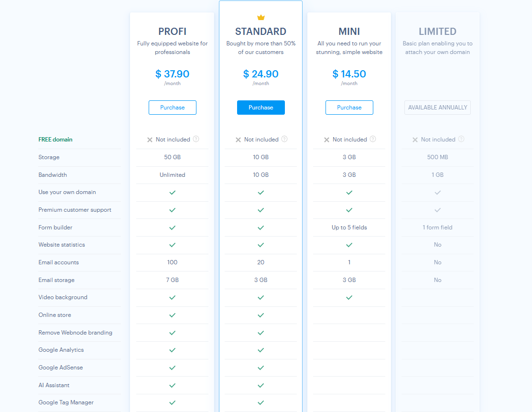Click the Remove Webnode branding label

click(76, 333)
